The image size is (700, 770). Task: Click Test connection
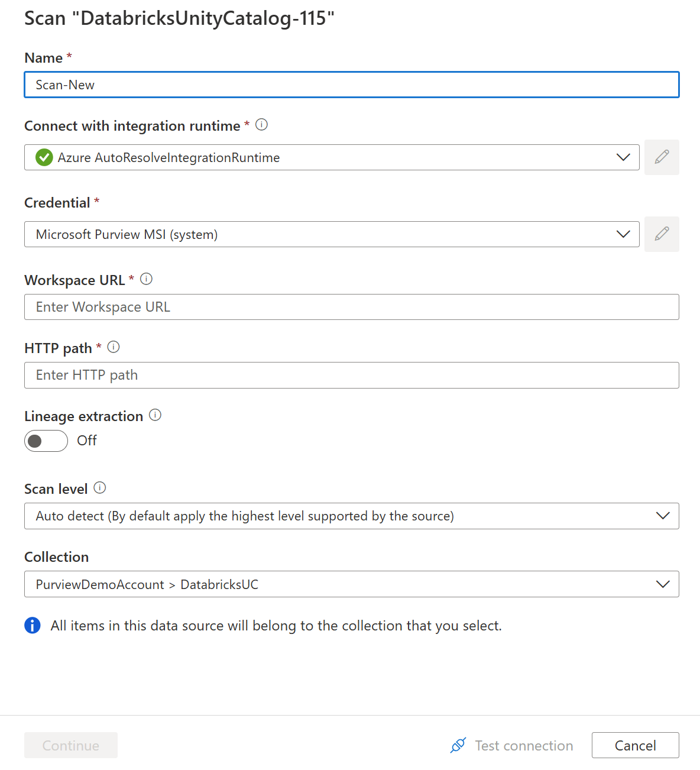click(523, 745)
